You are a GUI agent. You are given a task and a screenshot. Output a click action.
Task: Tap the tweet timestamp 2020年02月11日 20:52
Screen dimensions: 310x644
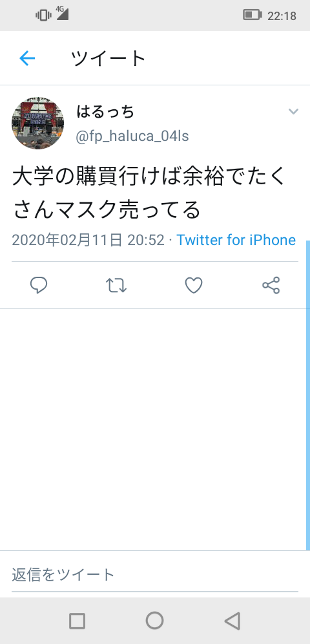tap(88, 240)
